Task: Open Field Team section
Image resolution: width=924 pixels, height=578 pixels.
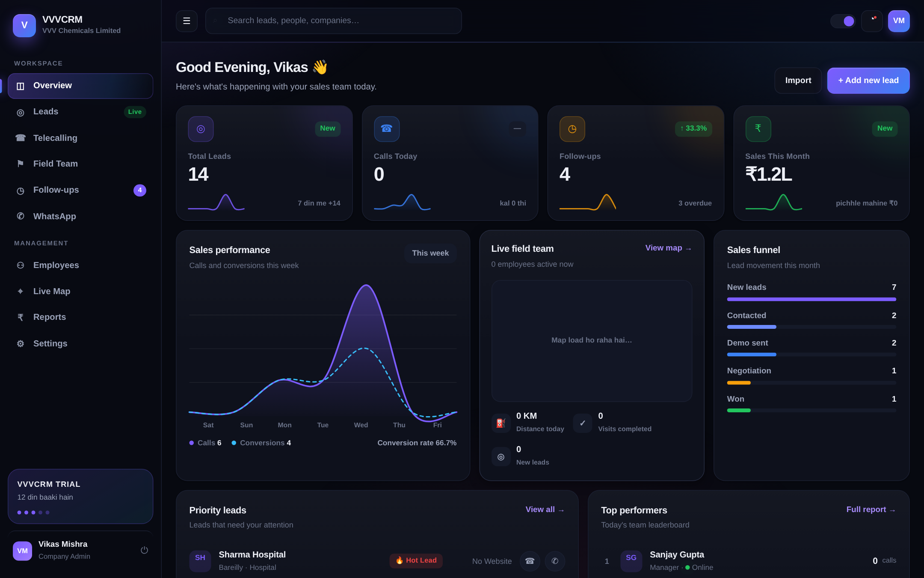Action: click(x=80, y=164)
